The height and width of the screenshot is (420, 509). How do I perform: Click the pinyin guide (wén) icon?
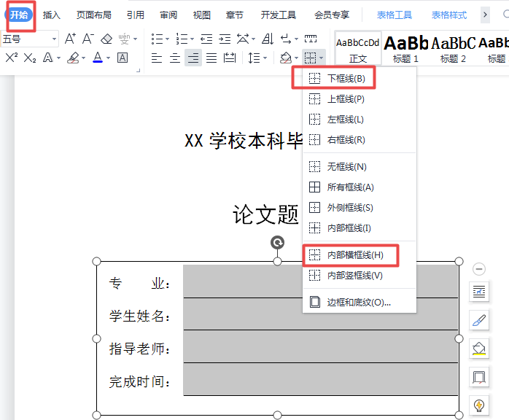tap(124, 39)
